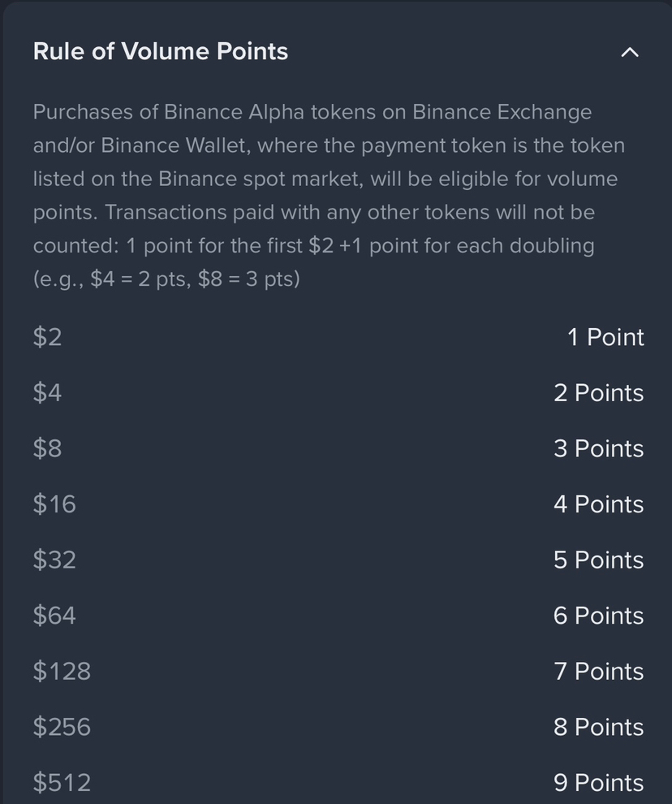Select the $8 amount label
This screenshot has height=804, width=672.
click(47, 448)
